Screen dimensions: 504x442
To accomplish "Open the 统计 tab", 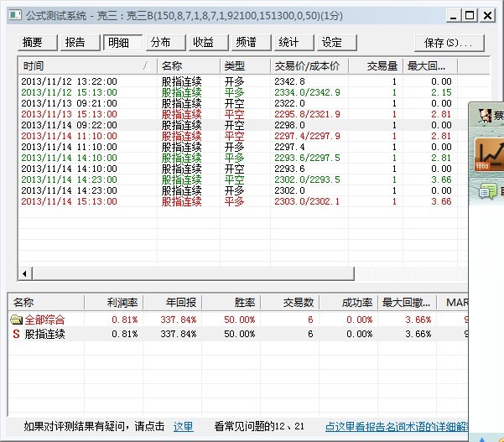I will [288, 43].
